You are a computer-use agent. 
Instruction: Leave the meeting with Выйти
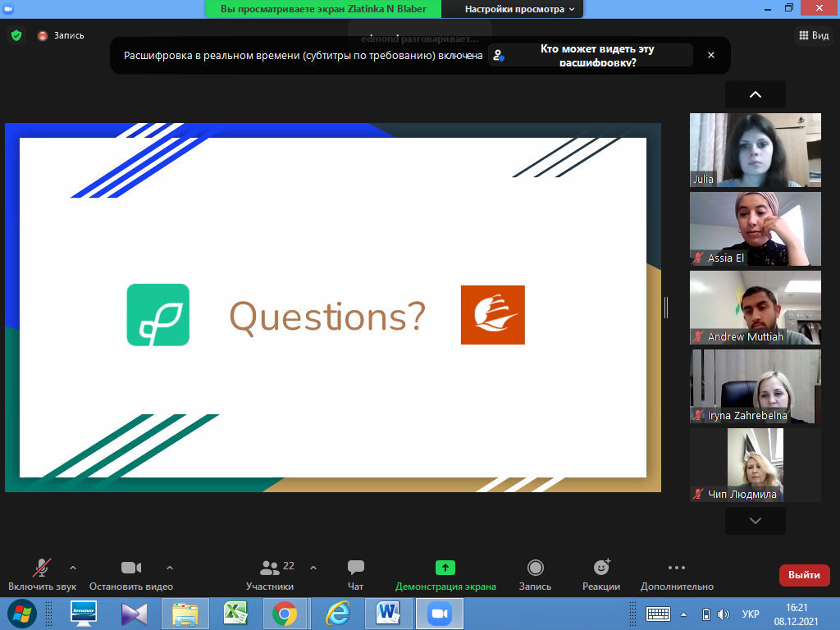[x=804, y=575]
